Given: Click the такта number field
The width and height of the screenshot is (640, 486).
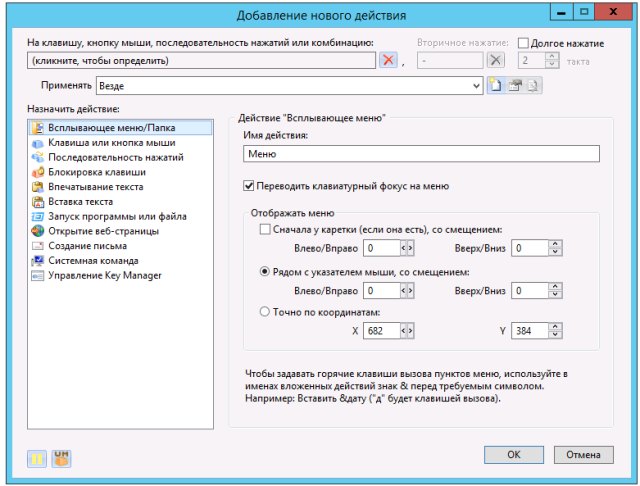Looking at the screenshot, I should click(x=532, y=60).
